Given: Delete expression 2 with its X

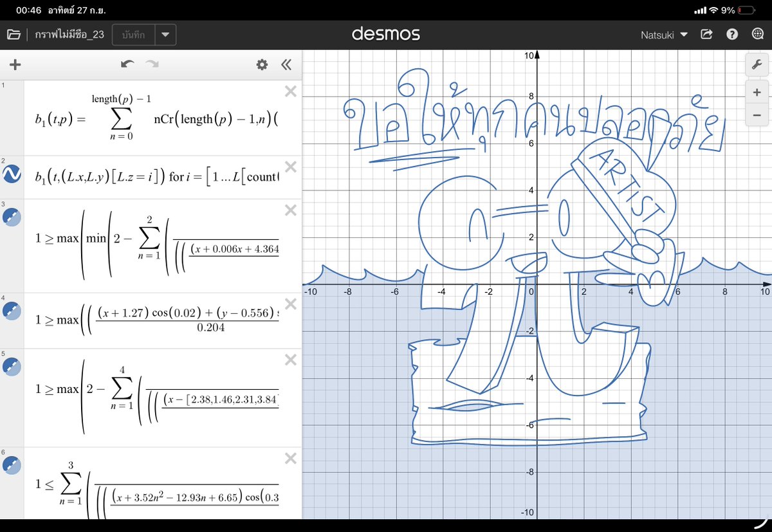Looking at the screenshot, I should [x=290, y=167].
